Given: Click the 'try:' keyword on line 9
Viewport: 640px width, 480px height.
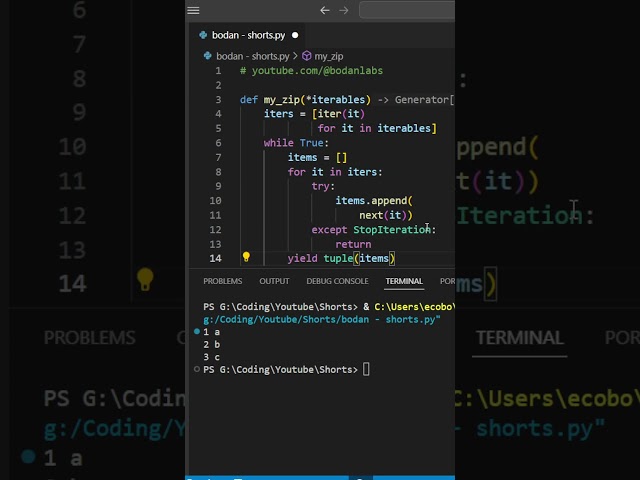Looking at the screenshot, I should pyautogui.click(x=323, y=186).
